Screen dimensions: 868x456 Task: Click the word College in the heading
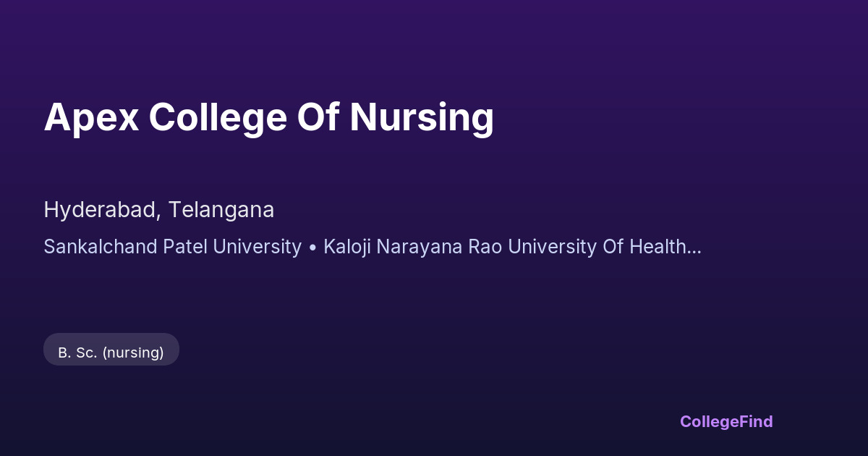[x=218, y=117]
